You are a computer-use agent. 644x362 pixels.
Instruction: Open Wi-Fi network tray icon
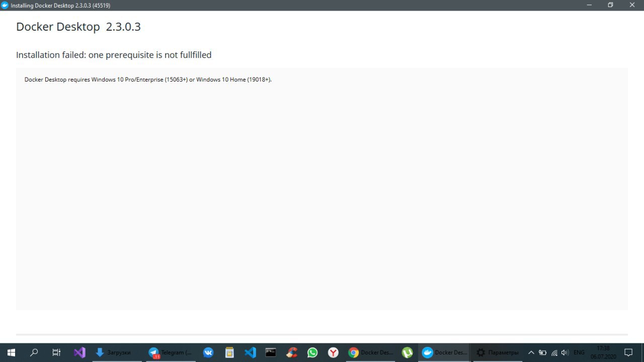554,352
